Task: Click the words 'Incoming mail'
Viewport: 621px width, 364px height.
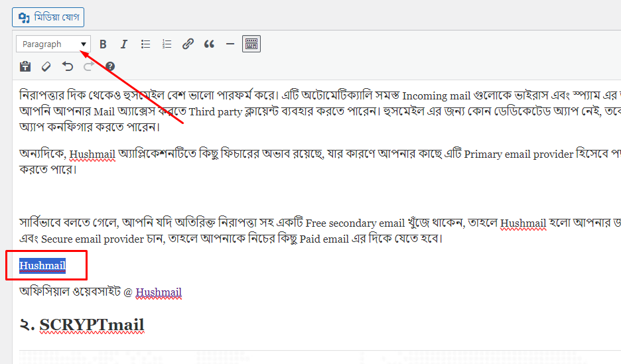Action: (437, 95)
